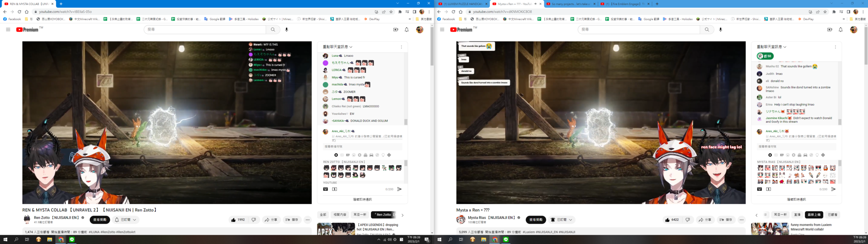Open Chrome from left taskbar

[61, 240]
